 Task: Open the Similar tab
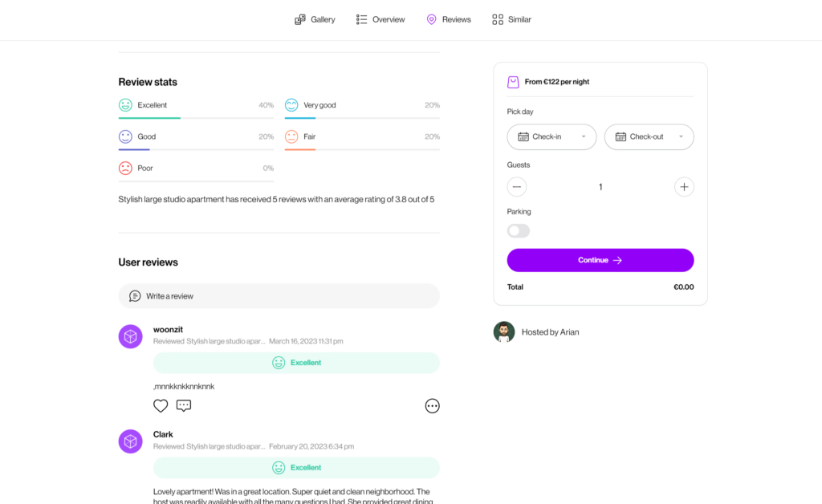coord(511,19)
